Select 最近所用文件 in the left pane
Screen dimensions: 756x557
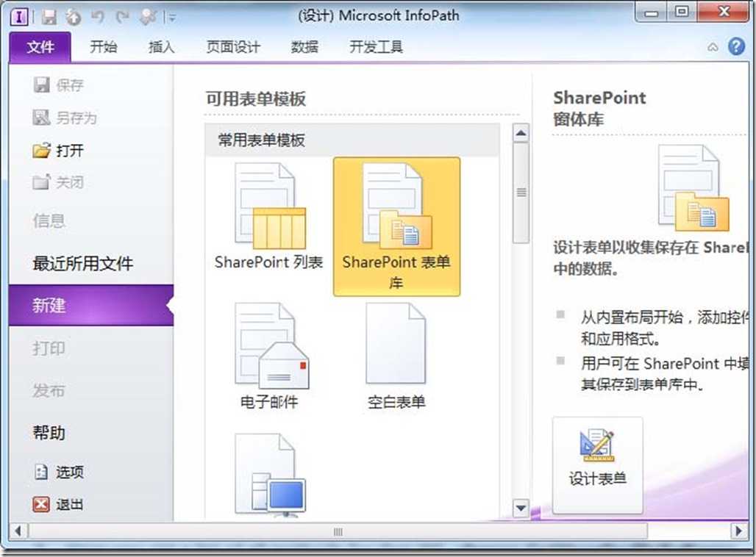[83, 263]
